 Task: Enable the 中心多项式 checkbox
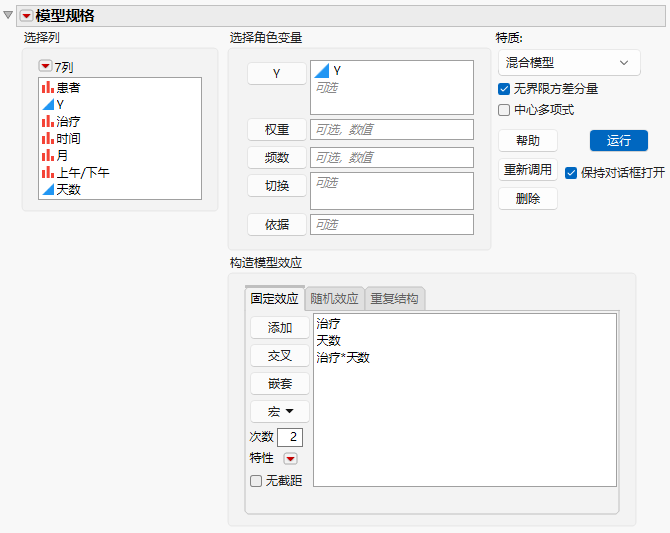[x=504, y=110]
